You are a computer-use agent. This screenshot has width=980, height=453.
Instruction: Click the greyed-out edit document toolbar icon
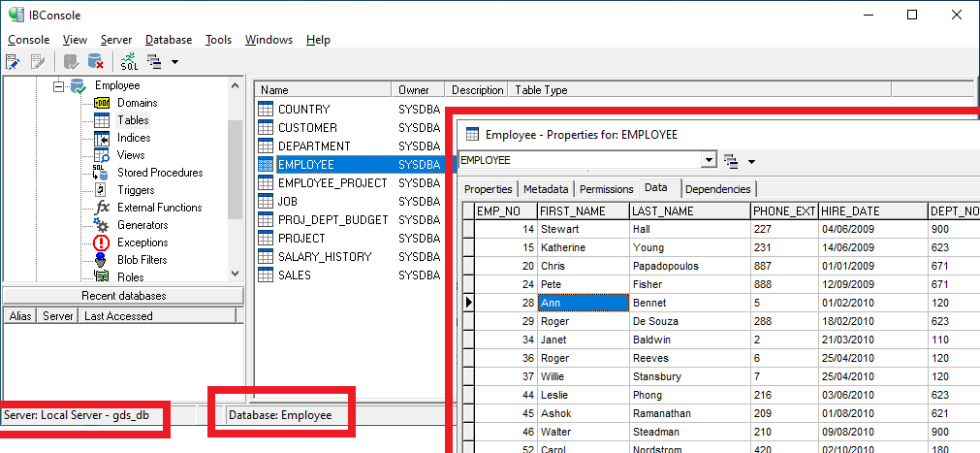(39, 61)
